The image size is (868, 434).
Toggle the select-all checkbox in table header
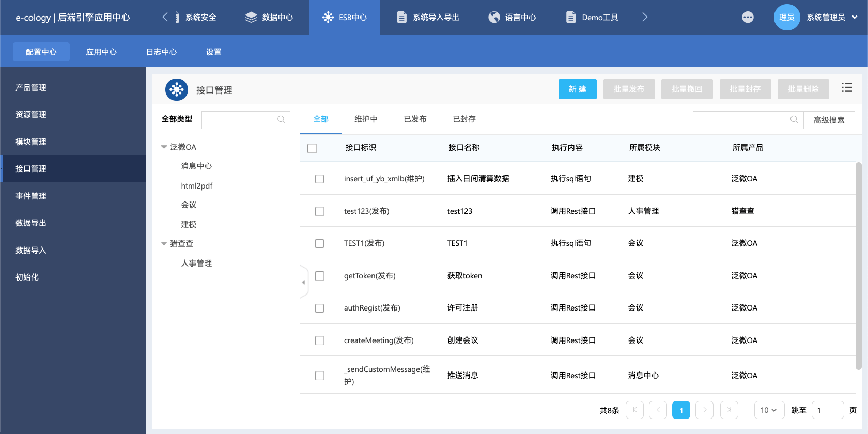coord(312,148)
